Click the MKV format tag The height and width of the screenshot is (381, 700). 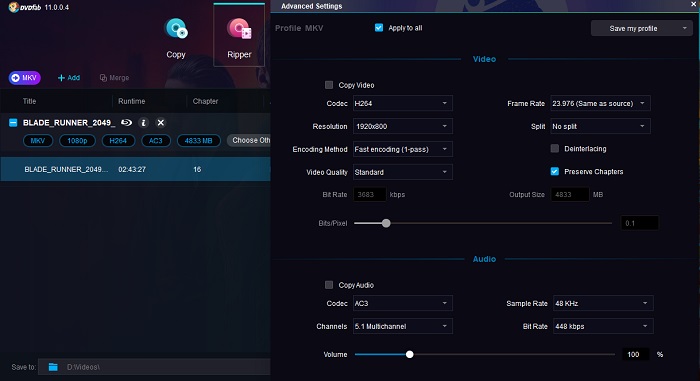click(38, 141)
